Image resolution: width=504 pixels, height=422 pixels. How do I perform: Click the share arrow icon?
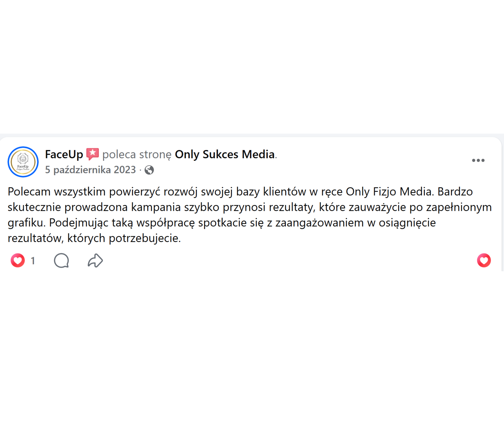tap(95, 260)
